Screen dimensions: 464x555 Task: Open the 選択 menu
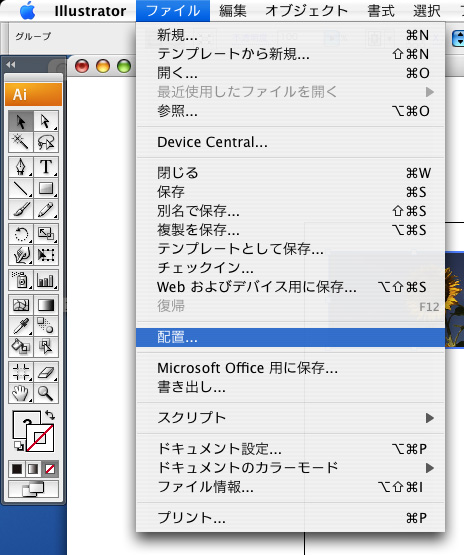[x=427, y=11]
